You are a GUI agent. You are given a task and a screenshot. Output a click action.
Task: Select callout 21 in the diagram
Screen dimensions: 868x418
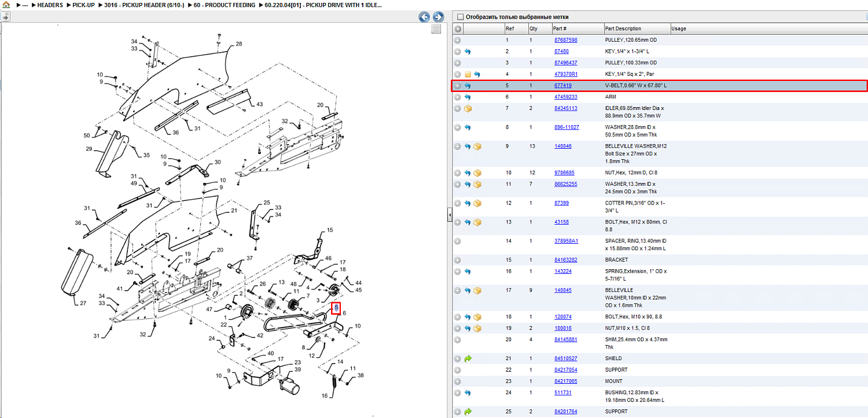(234, 211)
